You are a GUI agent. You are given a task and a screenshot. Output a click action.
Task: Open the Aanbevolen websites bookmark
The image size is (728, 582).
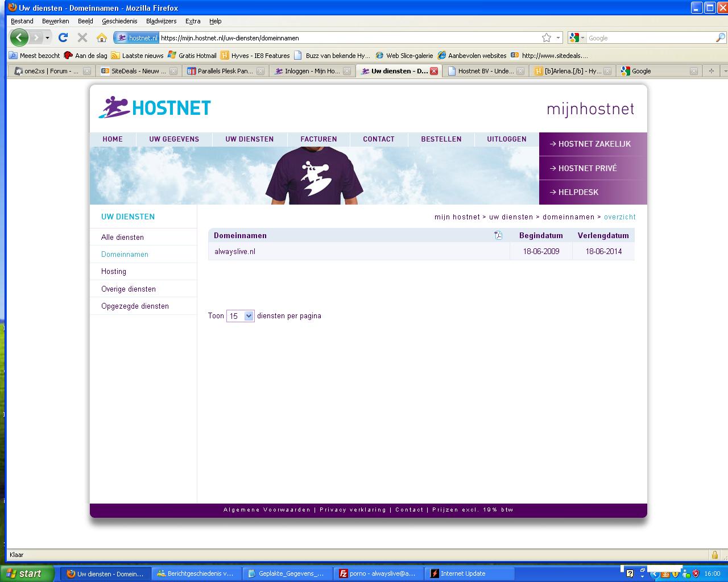pyautogui.click(x=471, y=56)
